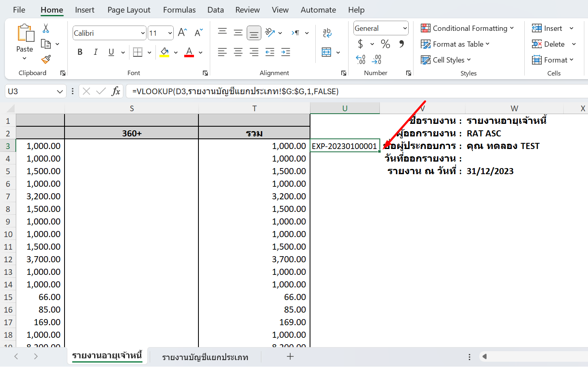The image size is (588, 367).
Task: Apply Percent Style
Action: [386, 44]
